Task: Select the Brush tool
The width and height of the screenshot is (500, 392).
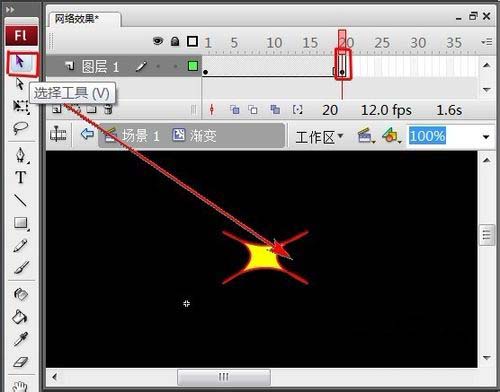Action: [21, 268]
